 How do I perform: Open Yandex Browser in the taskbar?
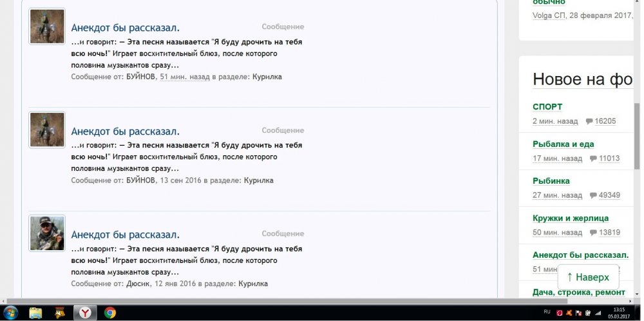pyautogui.click(x=85, y=313)
